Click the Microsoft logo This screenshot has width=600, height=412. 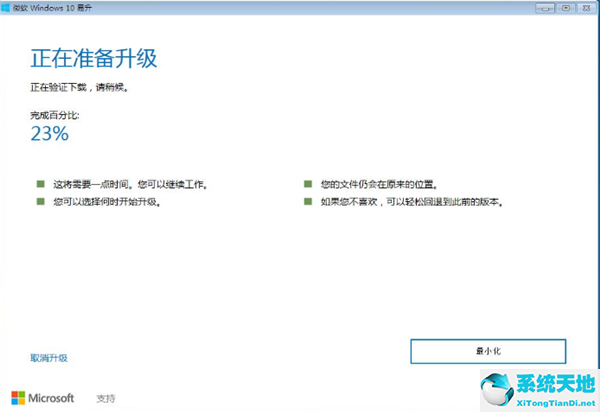coord(43,398)
